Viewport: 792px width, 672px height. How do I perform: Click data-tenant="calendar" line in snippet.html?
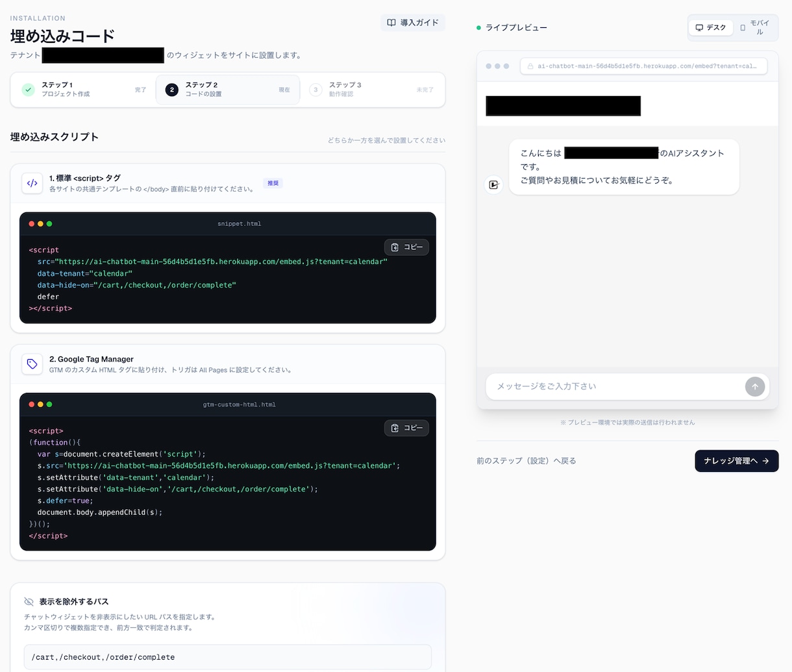(85, 273)
